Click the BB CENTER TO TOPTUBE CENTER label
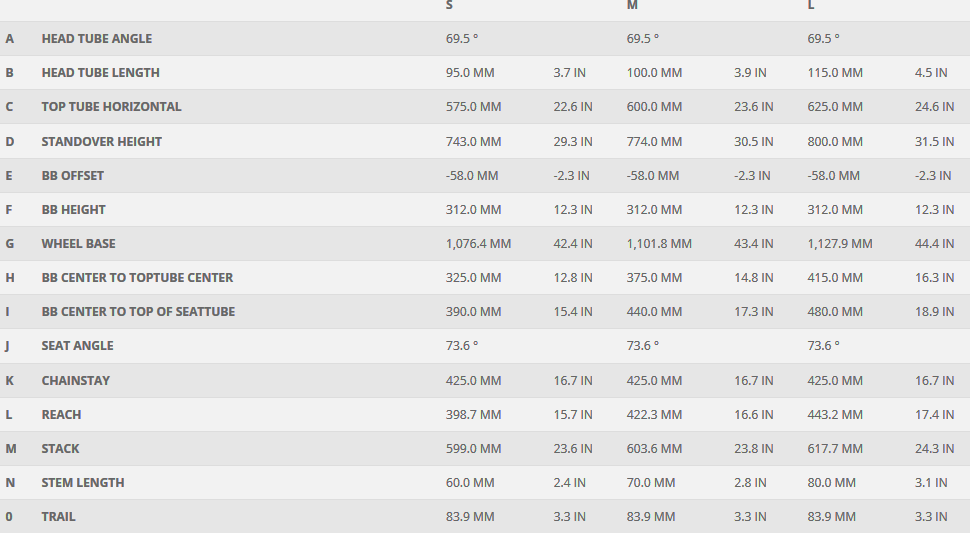 coord(137,278)
